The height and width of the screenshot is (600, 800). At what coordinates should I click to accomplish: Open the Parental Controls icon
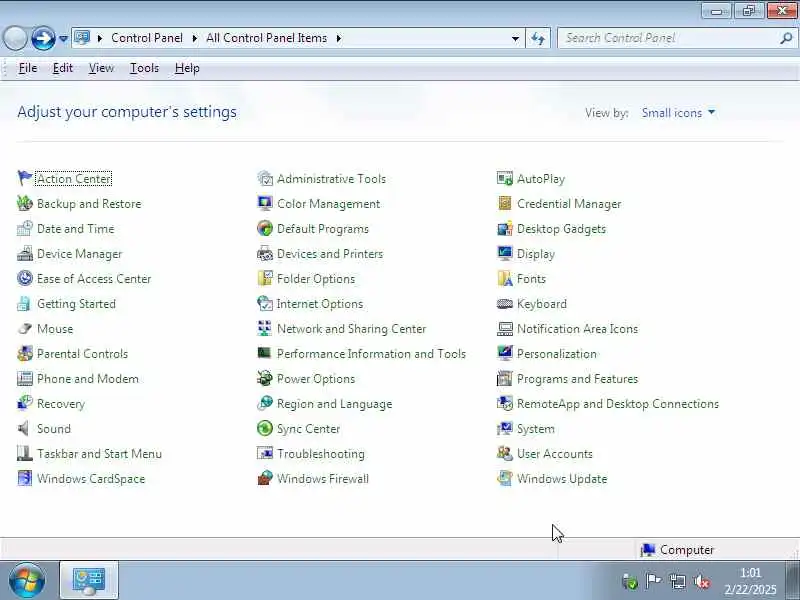[24, 353]
